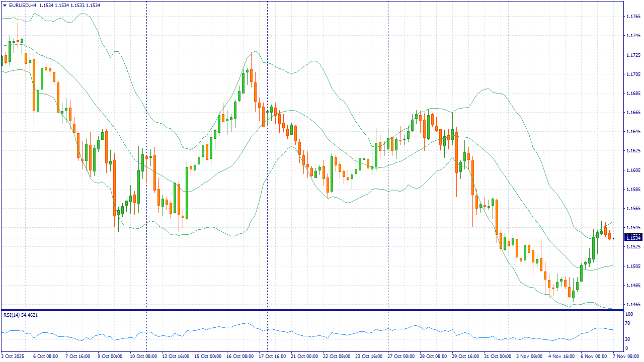The width and height of the screenshot is (644, 362).
Task: Click the 1.1705 price scale label
Action: click(x=633, y=74)
